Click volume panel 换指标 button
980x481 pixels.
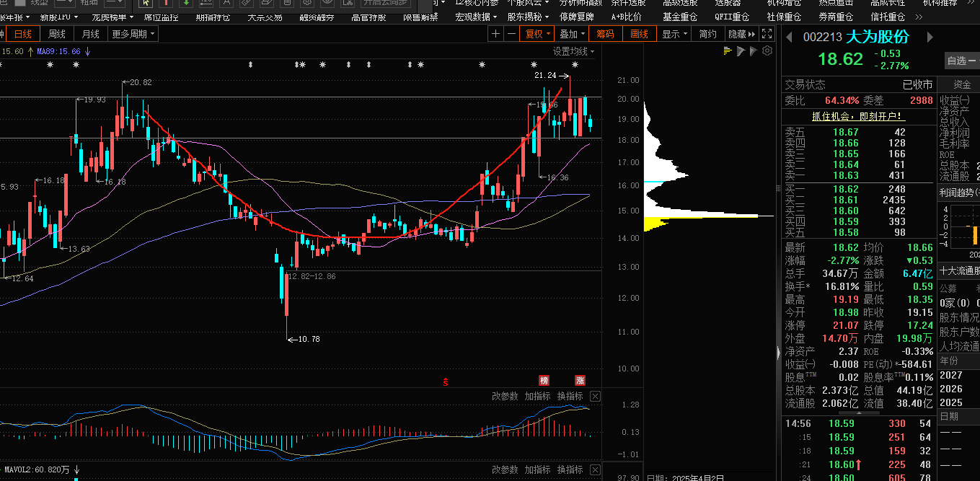coord(570,469)
